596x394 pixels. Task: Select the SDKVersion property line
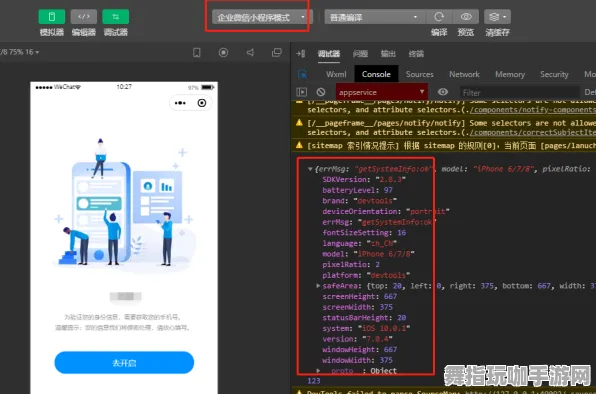click(364, 179)
